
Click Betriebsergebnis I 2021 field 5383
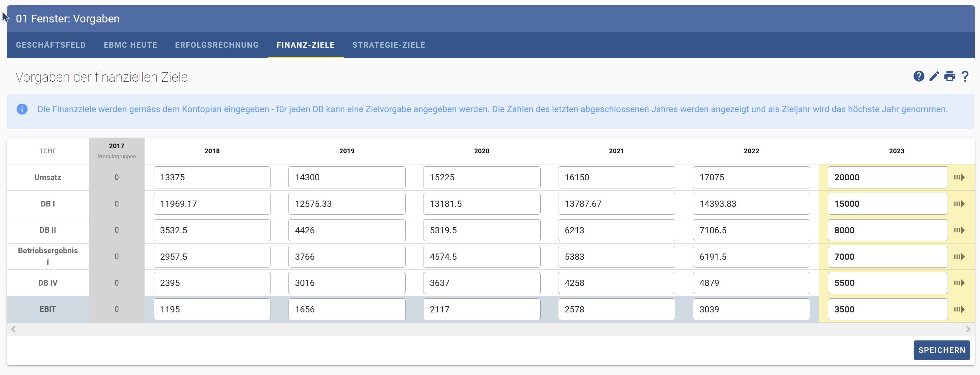click(x=616, y=257)
